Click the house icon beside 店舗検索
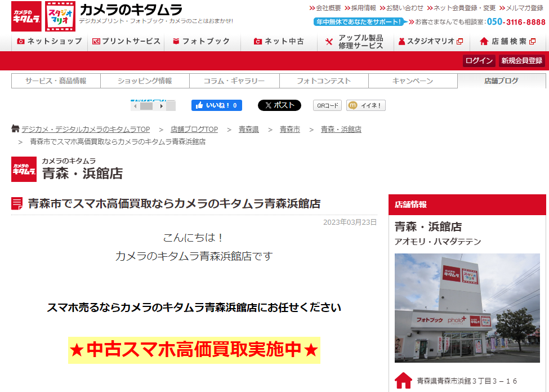 (x=484, y=41)
